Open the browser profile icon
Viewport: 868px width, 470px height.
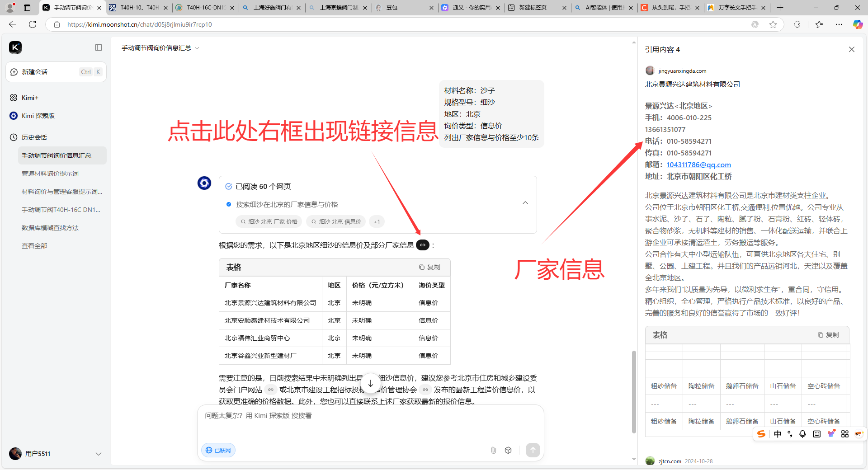(10, 8)
